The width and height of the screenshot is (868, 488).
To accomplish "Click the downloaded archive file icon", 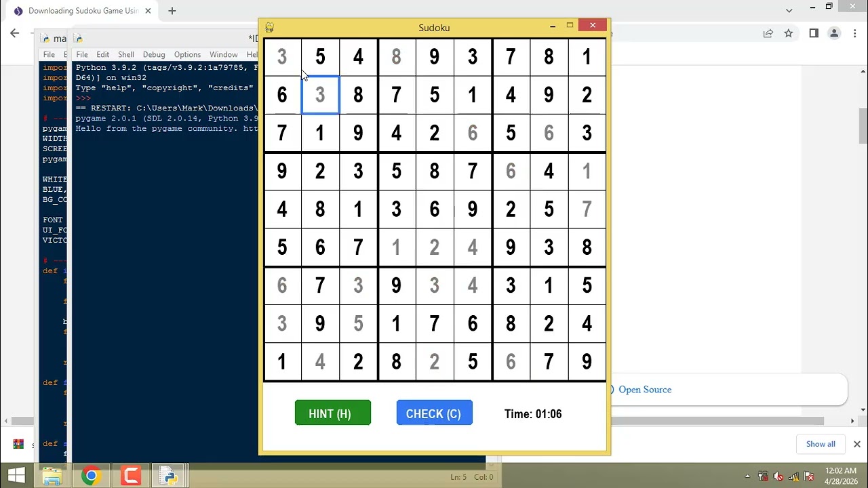I will pyautogui.click(x=18, y=444).
